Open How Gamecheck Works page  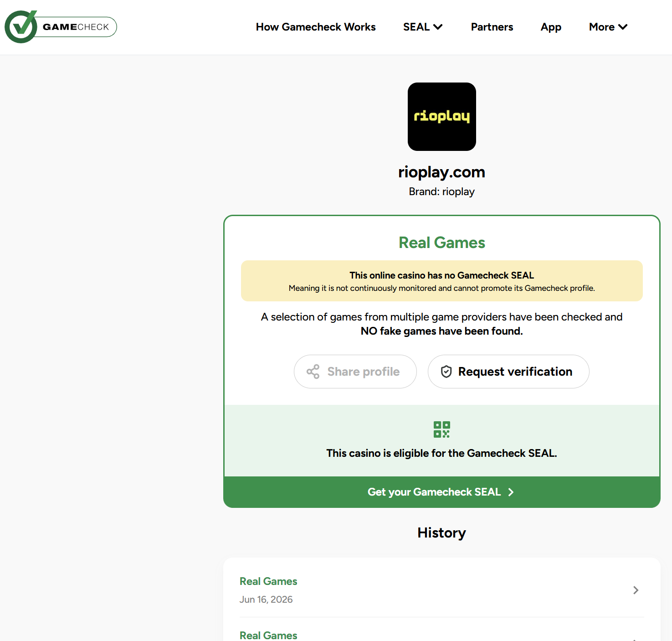pos(316,27)
